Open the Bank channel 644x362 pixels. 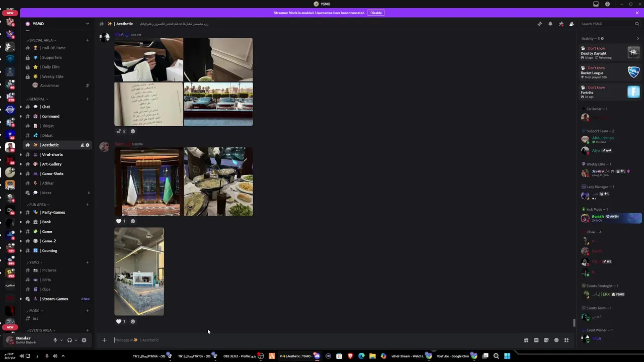57,222
